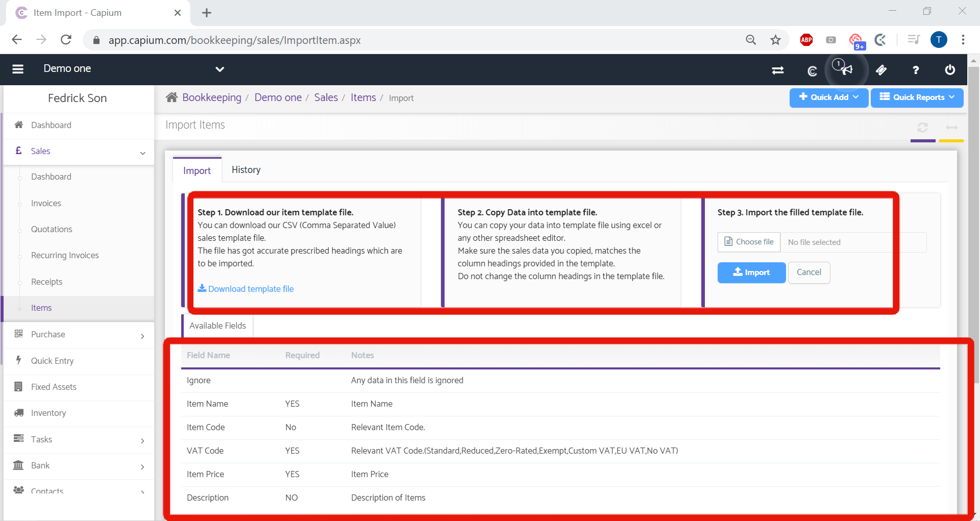This screenshot has height=521, width=980.
Task: Click the Field Name column header
Action: (x=208, y=355)
